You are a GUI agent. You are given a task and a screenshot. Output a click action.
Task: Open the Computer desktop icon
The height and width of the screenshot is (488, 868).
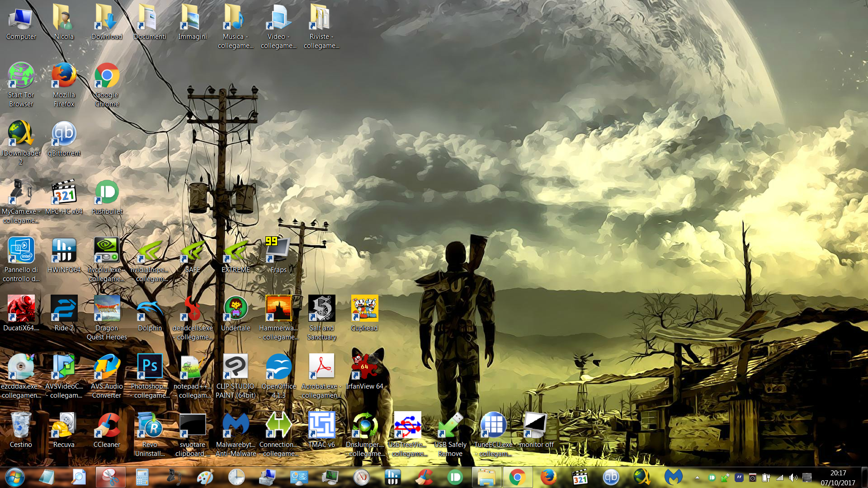click(21, 23)
